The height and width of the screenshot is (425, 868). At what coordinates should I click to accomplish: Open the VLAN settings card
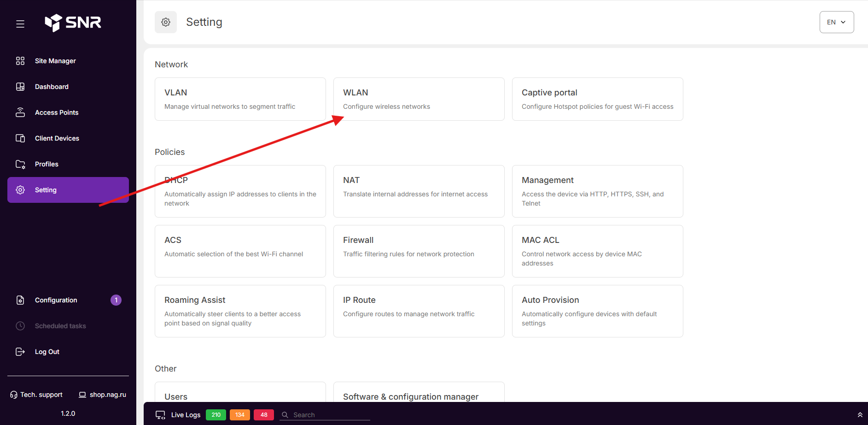[240, 99]
